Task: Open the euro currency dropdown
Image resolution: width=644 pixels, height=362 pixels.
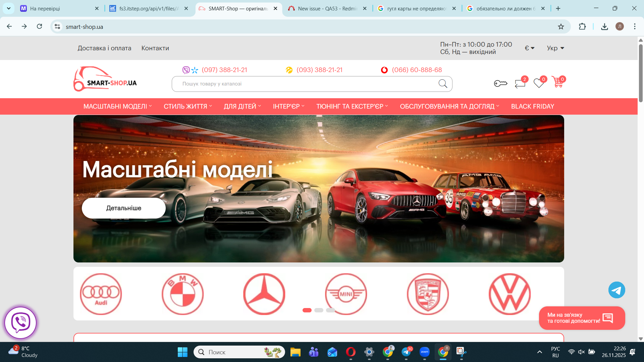Action: [529, 48]
